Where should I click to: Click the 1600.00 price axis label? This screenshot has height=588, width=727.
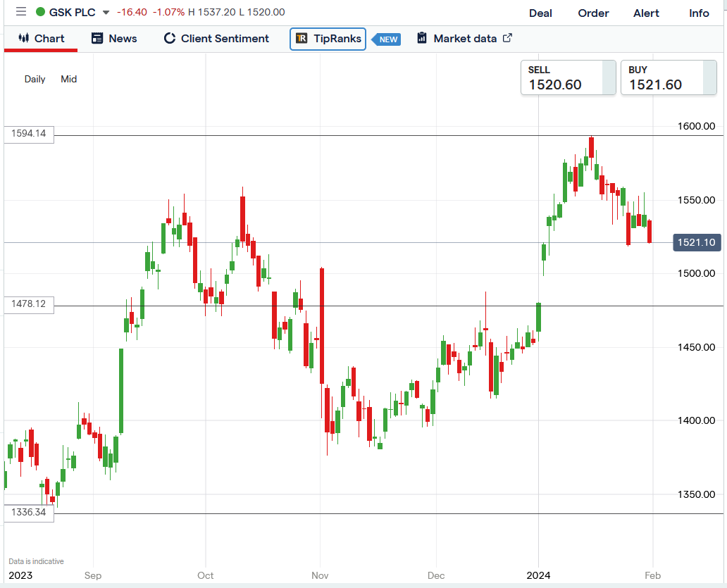click(697, 126)
